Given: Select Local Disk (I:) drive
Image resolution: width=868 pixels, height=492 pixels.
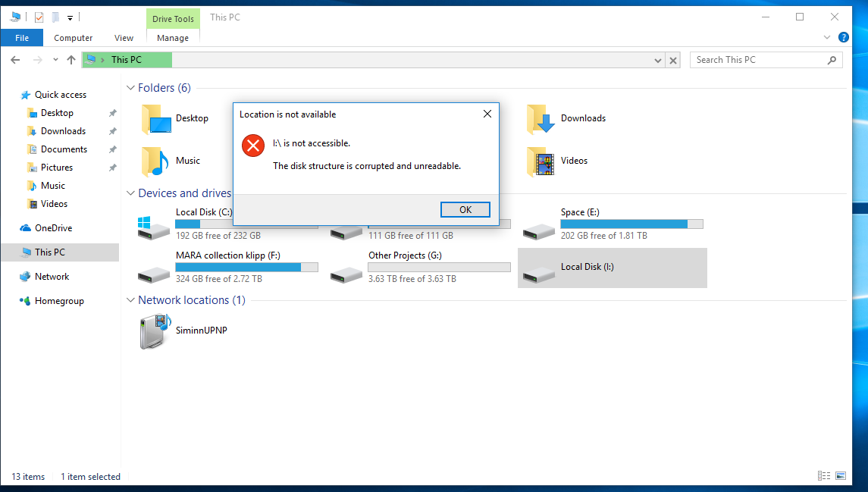Looking at the screenshot, I should coord(587,267).
